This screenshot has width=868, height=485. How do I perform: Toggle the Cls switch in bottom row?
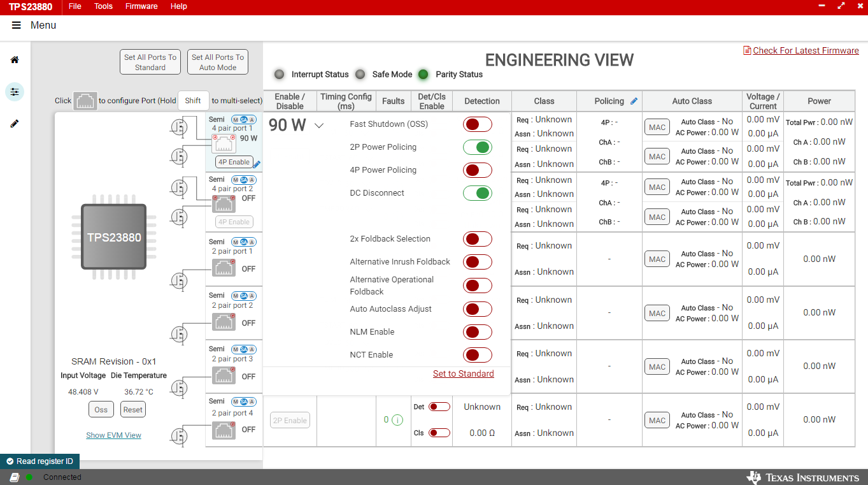(x=439, y=433)
